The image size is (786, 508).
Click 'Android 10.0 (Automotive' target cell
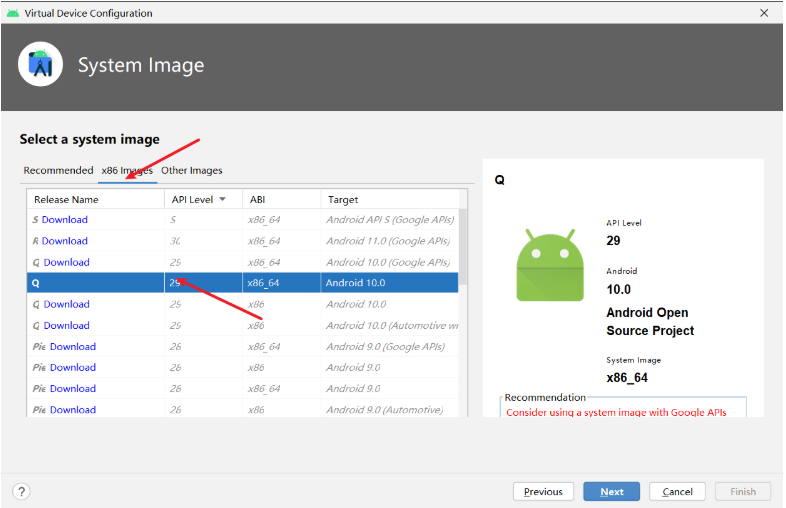click(x=392, y=325)
